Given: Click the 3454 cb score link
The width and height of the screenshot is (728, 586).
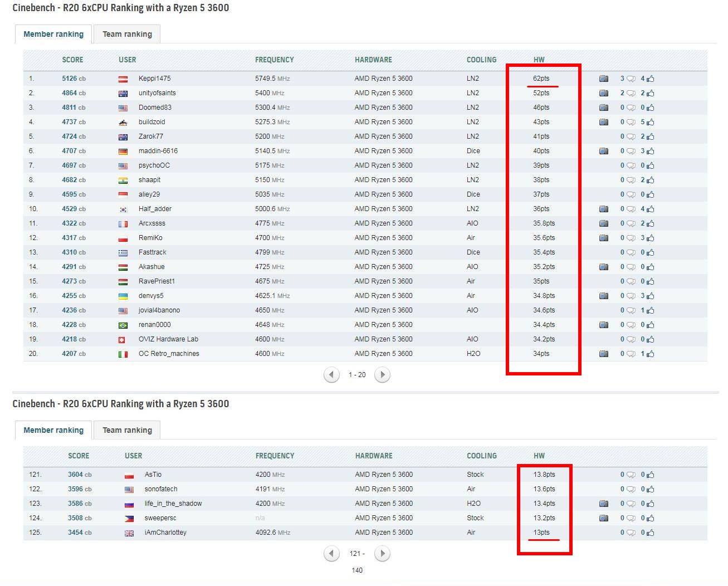Looking at the screenshot, I should click(x=80, y=533).
